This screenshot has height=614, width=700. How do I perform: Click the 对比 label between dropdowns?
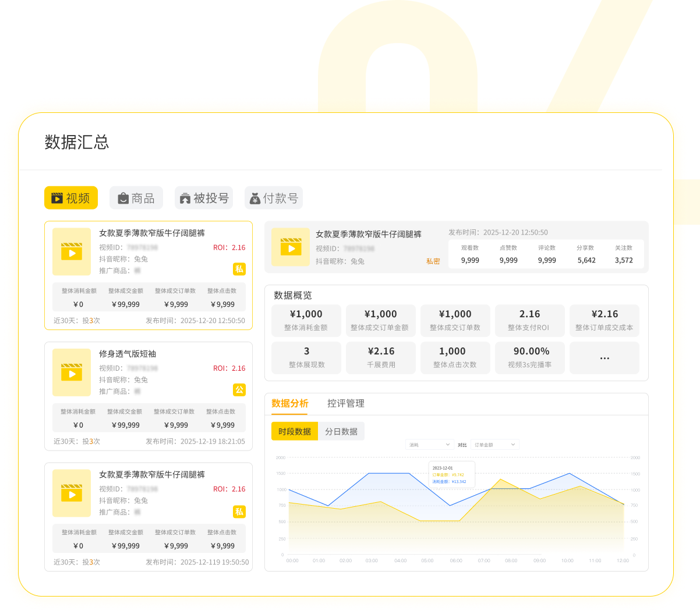(x=462, y=445)
